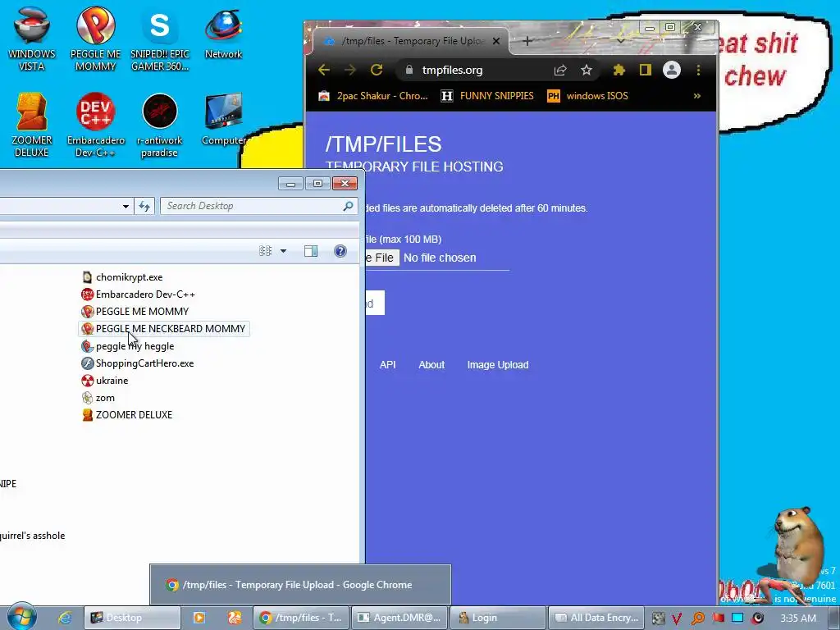840x630 pixels.
Task: Open Chrome extensions puzzle icon
Action: point(619,71)
